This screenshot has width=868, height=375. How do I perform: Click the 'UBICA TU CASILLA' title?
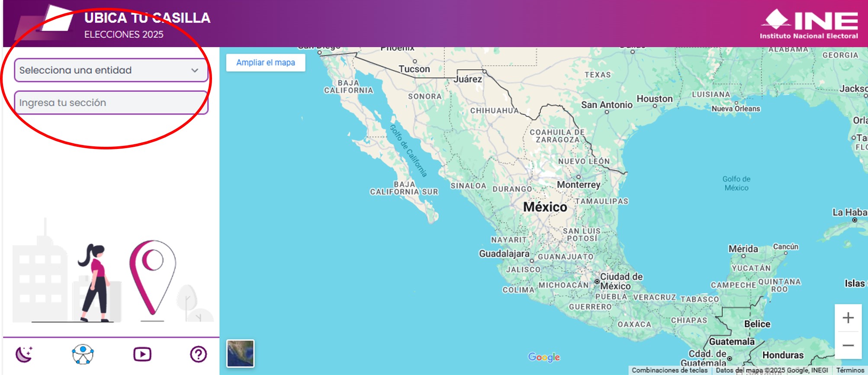[147, 18]
